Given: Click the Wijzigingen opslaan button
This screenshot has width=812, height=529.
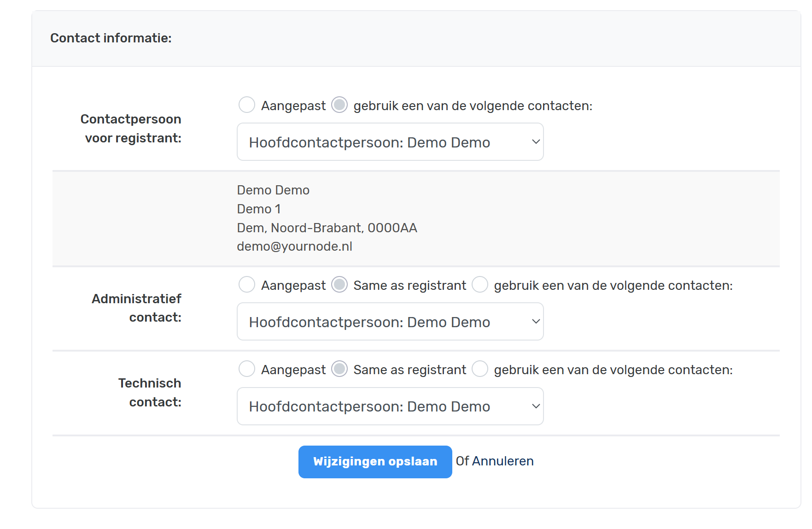Looking at the screenshot, I should (x=375, y=462).
